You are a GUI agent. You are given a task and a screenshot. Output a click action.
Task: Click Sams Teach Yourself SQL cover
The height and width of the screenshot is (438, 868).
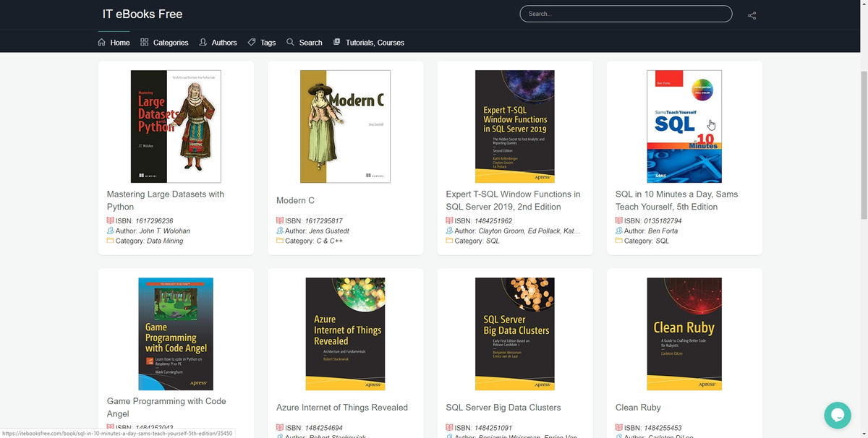[x=684, y=126]
